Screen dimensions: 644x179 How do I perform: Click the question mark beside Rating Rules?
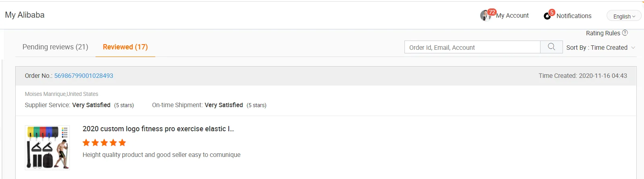[x=625, y=33]
